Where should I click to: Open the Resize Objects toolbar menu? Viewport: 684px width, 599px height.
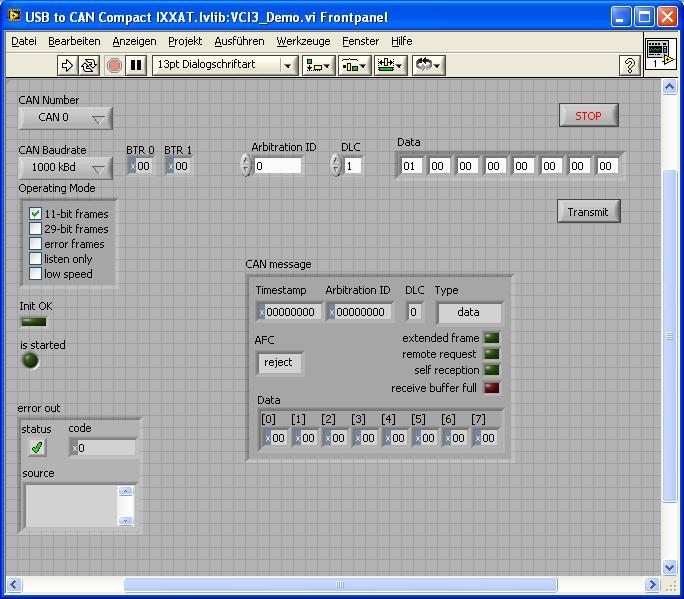point(390,65)
